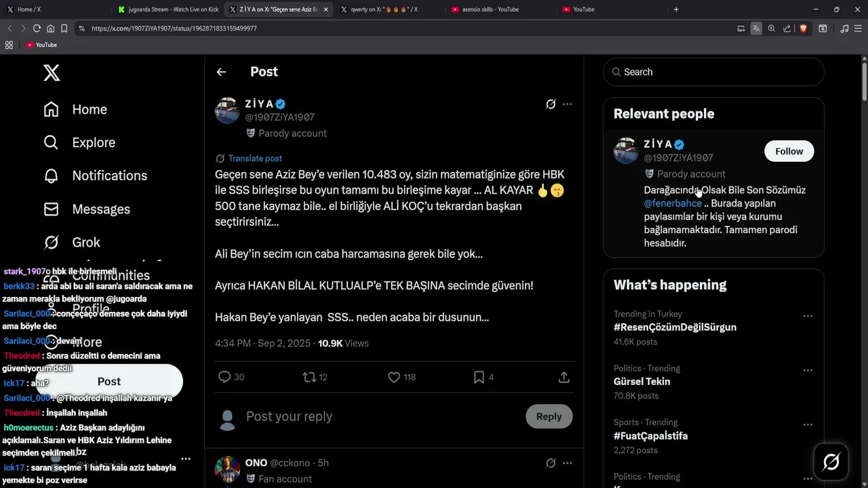Click the Reply button
868x488 pixels.
point(549,416)
